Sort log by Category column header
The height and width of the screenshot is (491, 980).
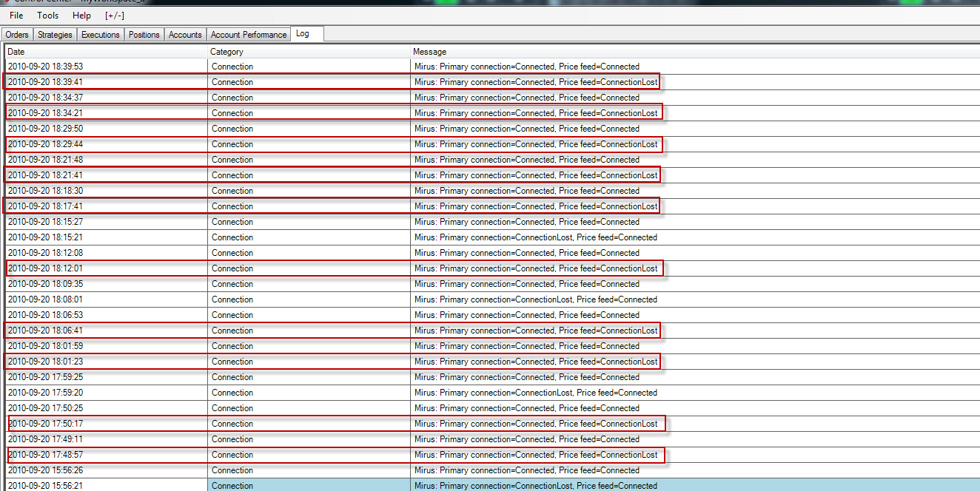(x=309, y=52)
